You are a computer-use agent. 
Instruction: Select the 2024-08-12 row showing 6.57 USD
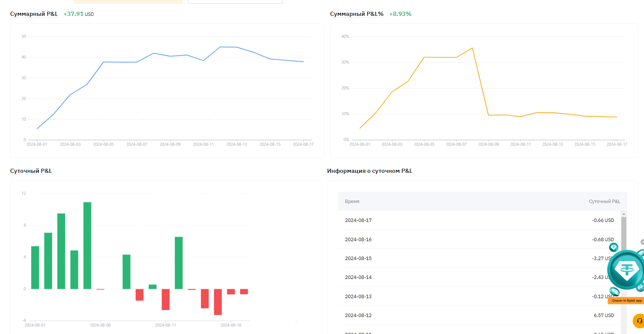point(479,315)
